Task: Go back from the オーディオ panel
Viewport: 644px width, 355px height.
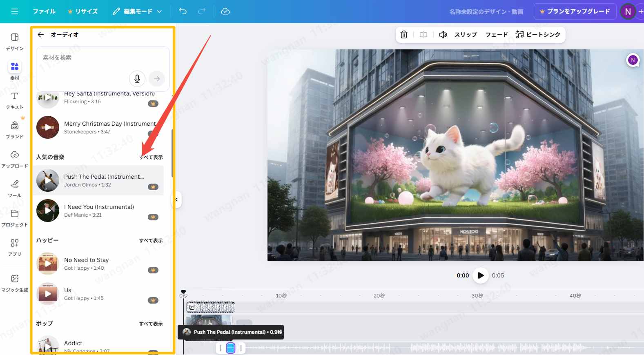Action: click(x=41, y=35)
